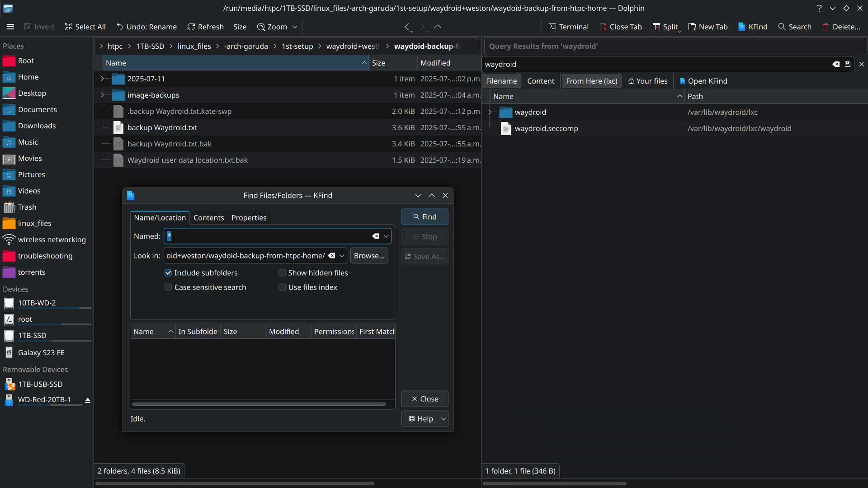Switch to the Contents tab in KFind
The width and height of the screenshot is (868, 488).
pyautogui.click(x=208, y=218)
